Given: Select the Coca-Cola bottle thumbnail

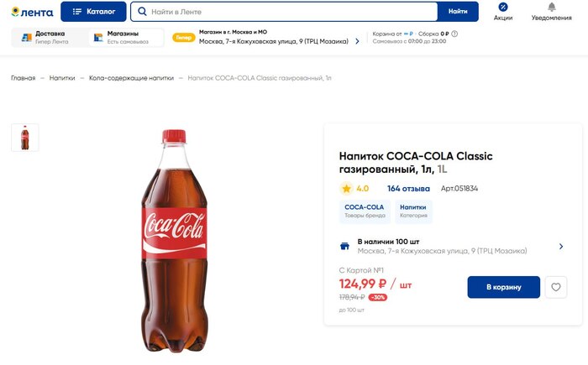Looking at the screenshot, I should [24, 138].
